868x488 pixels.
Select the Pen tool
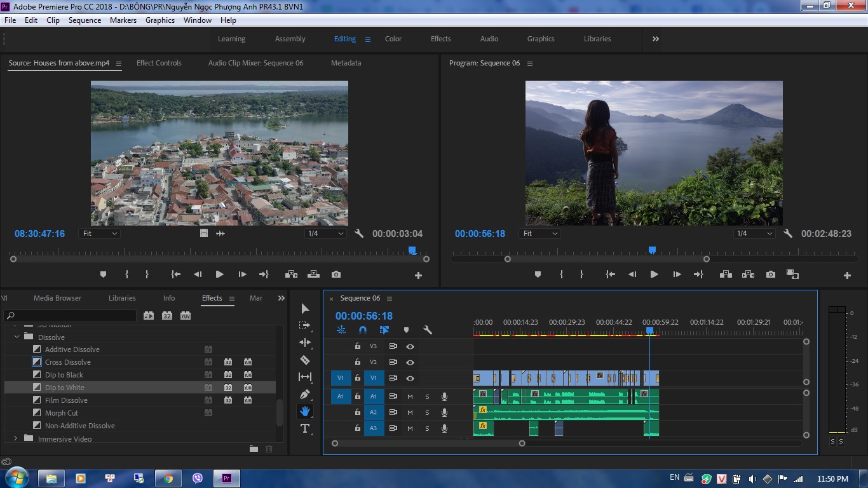point(305,394)
